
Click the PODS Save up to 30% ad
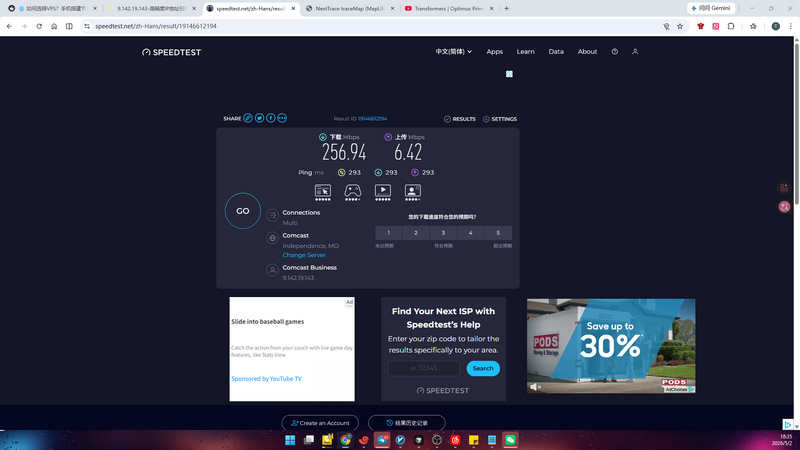click(x=611, y=345)
